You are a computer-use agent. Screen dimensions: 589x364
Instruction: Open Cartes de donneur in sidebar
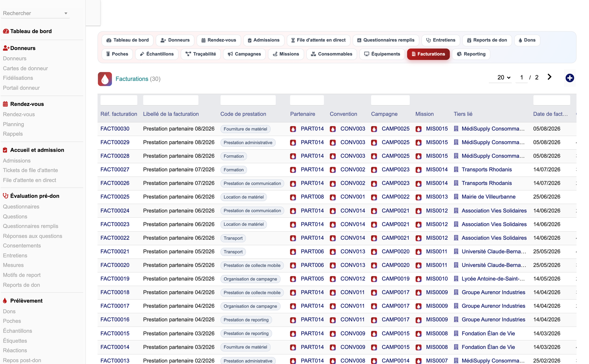point(25,68)
